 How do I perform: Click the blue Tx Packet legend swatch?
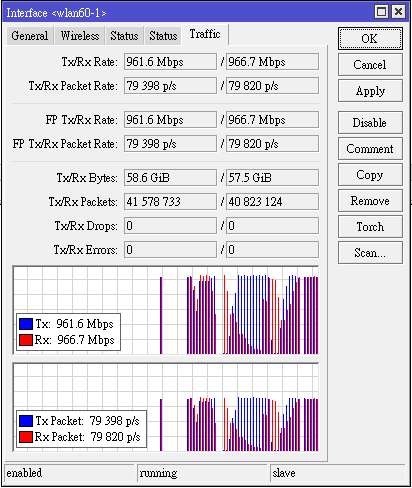26,421
